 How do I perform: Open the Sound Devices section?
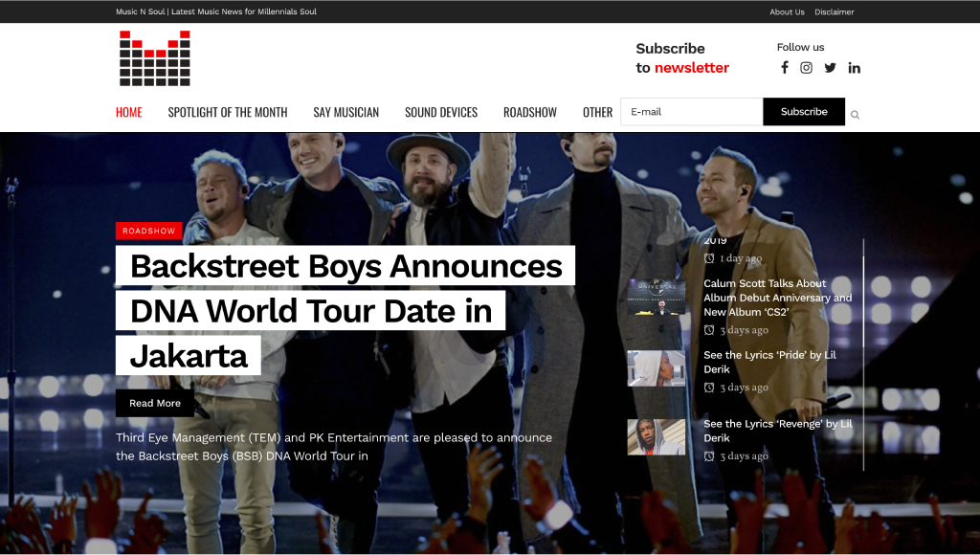pos(440,112)
